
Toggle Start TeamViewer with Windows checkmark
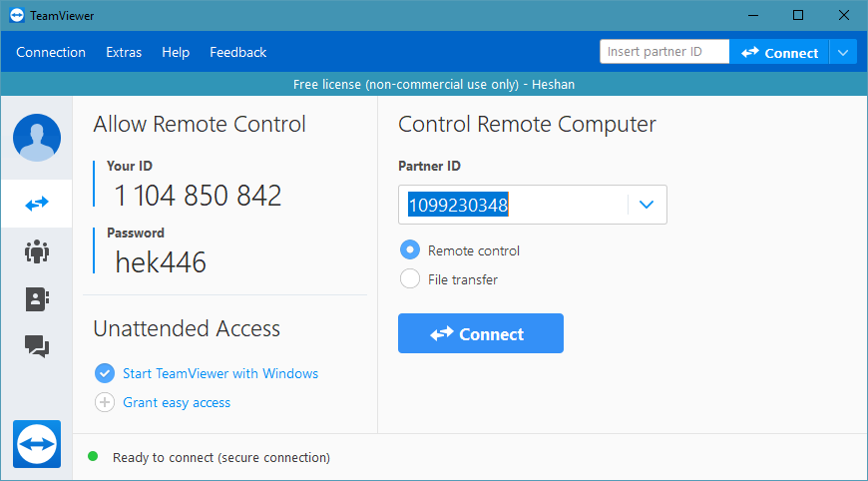click(x=105, y=373)
